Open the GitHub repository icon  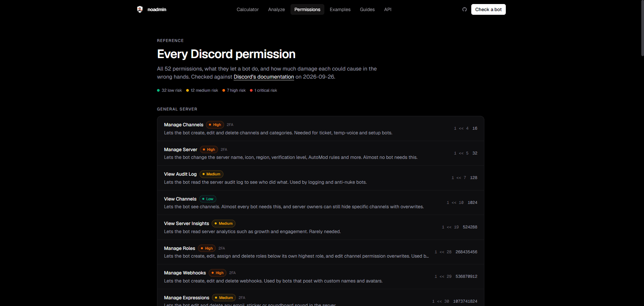465,9
